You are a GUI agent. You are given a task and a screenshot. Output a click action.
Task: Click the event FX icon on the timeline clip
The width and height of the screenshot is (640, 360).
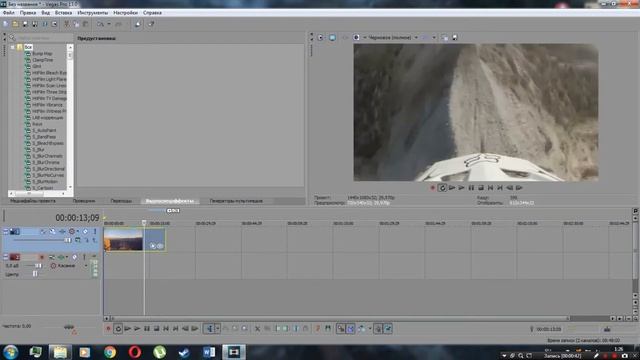tap(160, 246)
